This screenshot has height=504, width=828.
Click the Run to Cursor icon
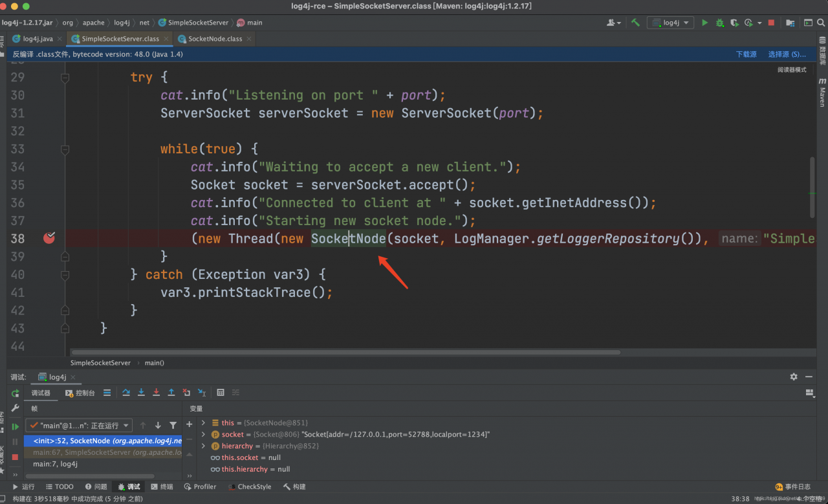(202, 392)
